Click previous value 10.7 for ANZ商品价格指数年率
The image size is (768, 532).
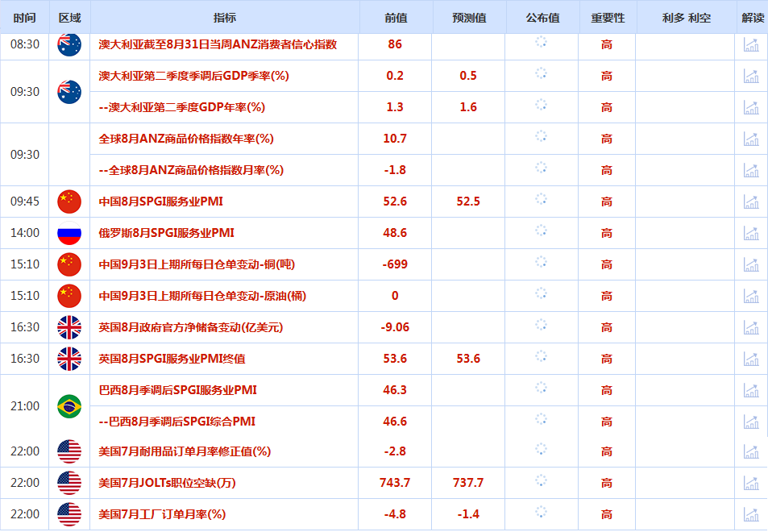(x=395, y=139)
